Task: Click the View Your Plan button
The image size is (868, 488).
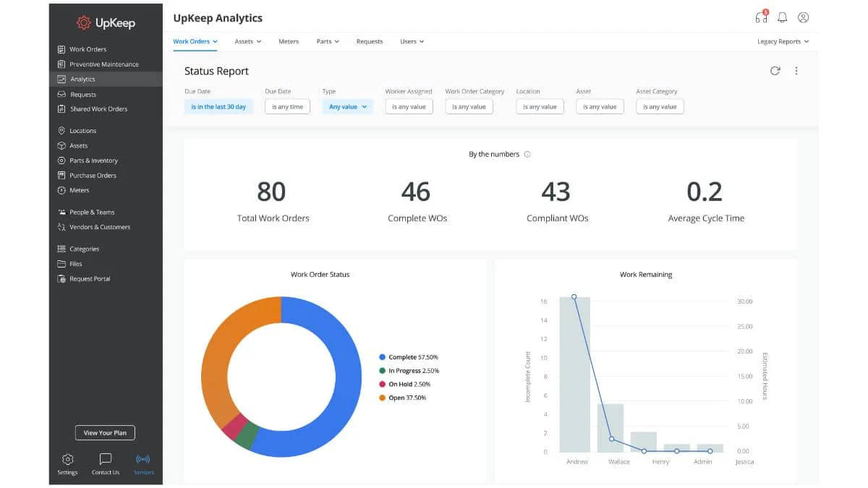Action: pyautogui.click(x=105, y=433)
